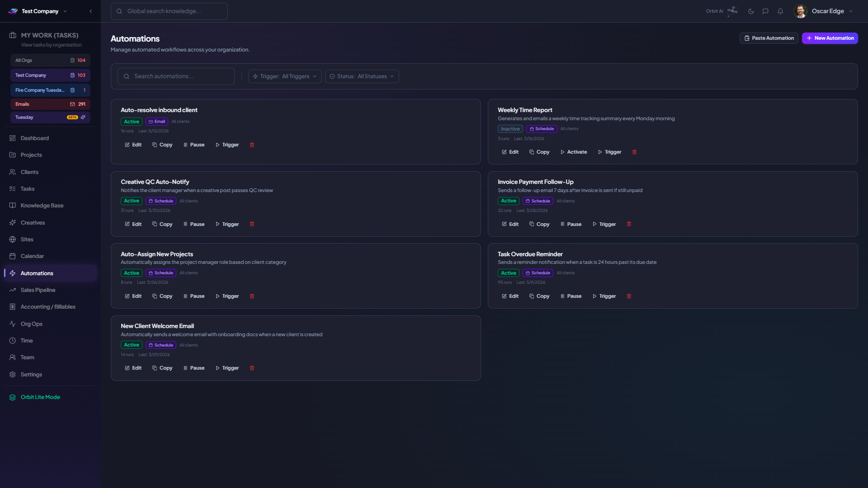Click Oscar Edge profile avatar
This screenshot has width=868, height=488.
point(800,11)
